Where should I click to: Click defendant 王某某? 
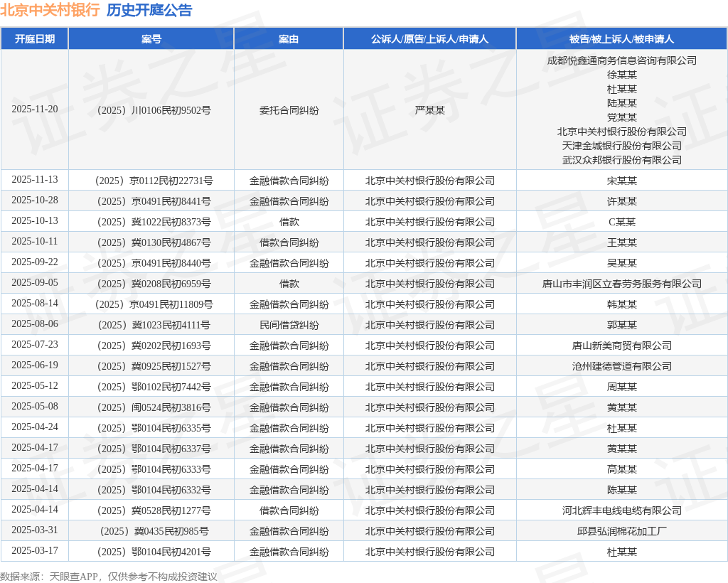(621, 242)
